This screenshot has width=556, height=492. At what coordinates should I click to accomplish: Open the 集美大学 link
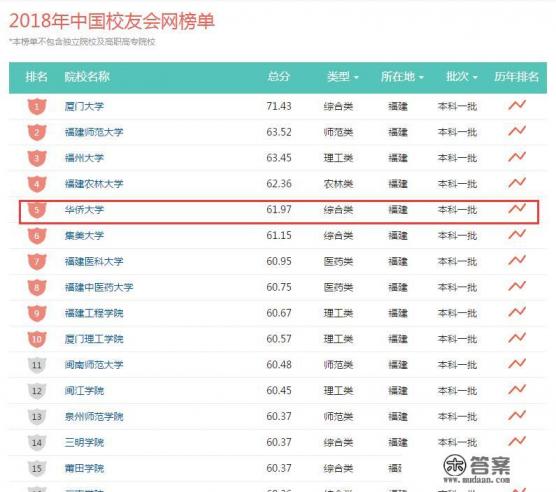coord(84,236)
